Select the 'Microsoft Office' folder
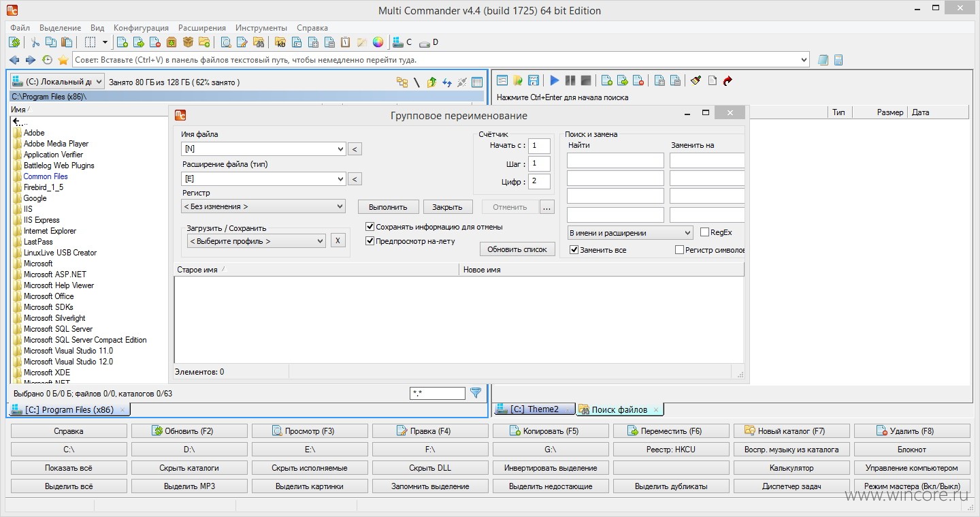 48,296
